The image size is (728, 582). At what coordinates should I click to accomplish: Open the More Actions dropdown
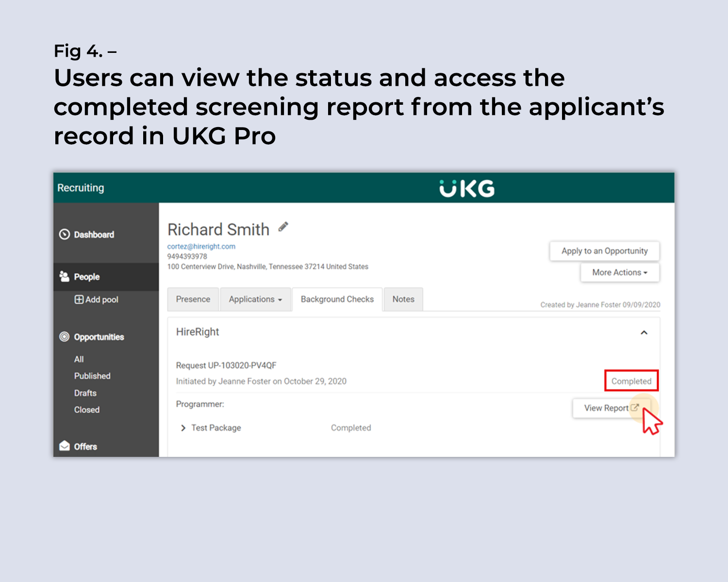click(x=619, y=273)
